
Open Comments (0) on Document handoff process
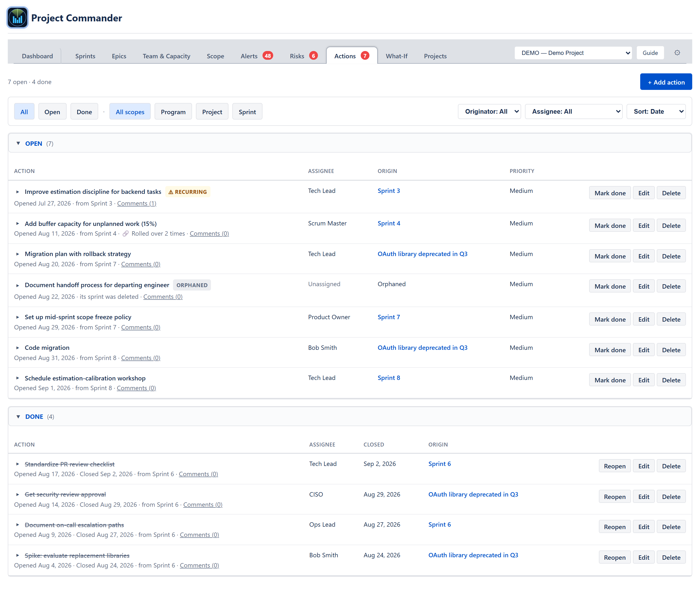click(x=163, y=297)
